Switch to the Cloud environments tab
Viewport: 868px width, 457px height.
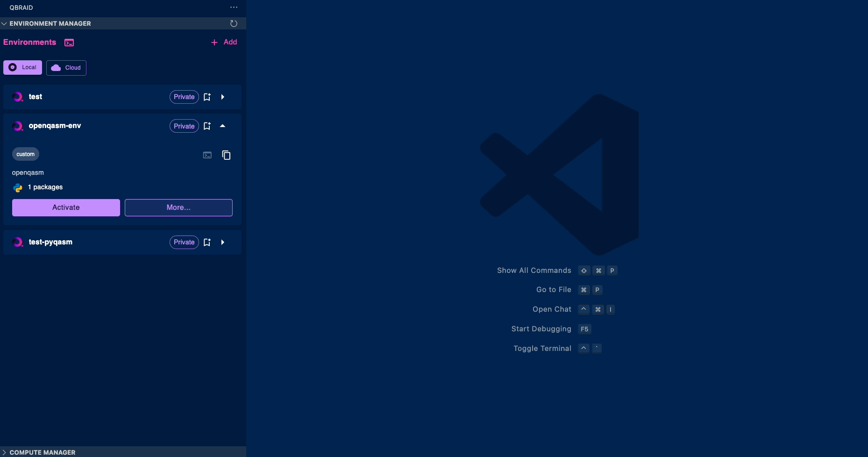(x=66, y=68)
